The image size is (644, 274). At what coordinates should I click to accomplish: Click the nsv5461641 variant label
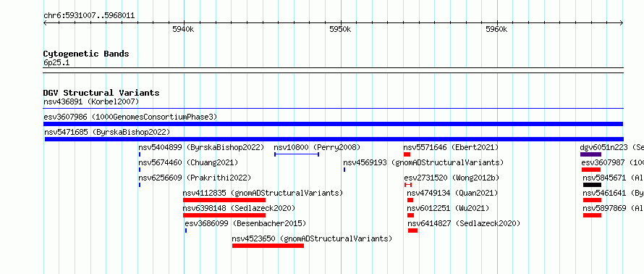click(613, 193)
